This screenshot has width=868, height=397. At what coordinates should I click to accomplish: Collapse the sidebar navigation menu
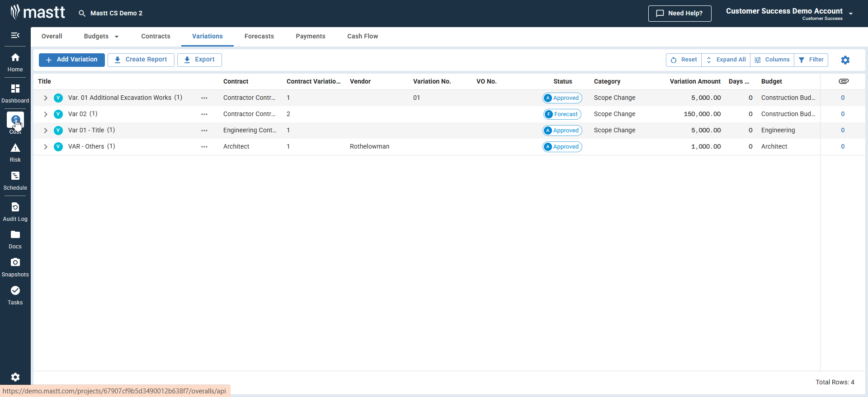pos(15,35)
